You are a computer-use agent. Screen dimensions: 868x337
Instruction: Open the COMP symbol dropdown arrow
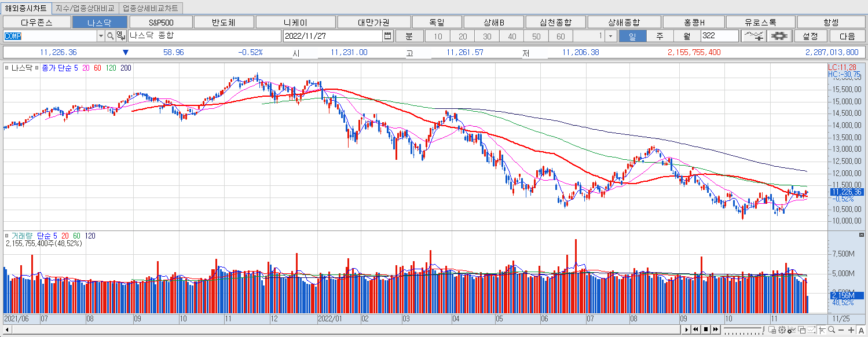(101, 36)
